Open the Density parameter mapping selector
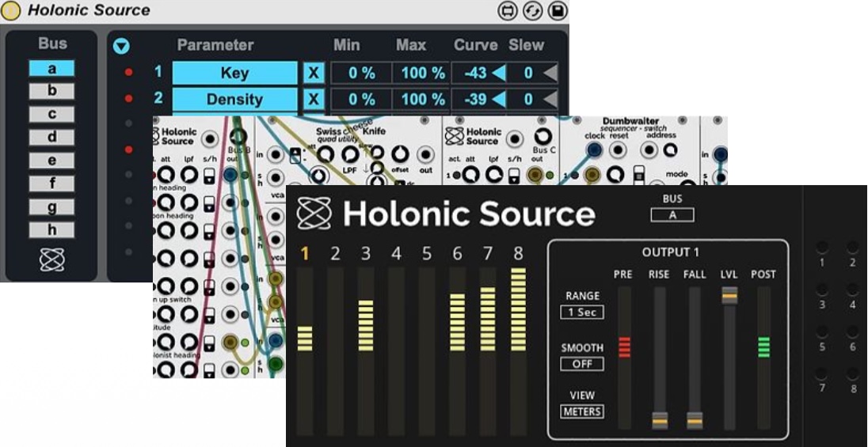868x447 pixels. pyautogui.click(x=234, y=99)
